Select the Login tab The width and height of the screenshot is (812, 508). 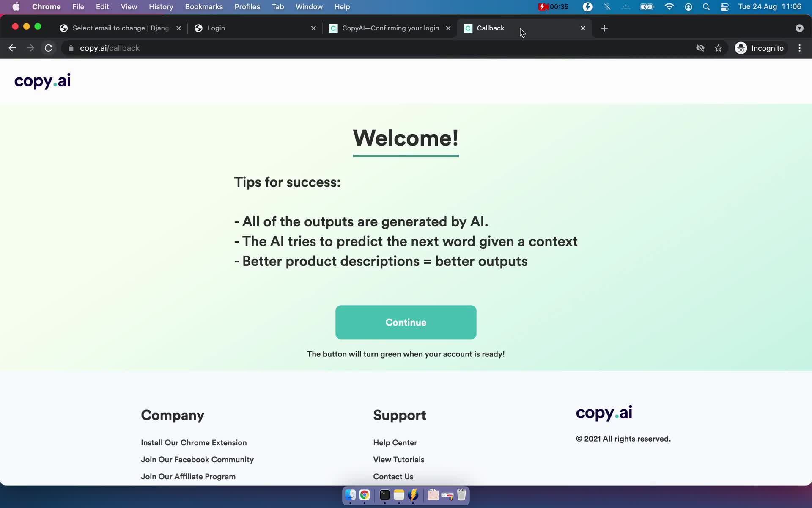point(216,28)
